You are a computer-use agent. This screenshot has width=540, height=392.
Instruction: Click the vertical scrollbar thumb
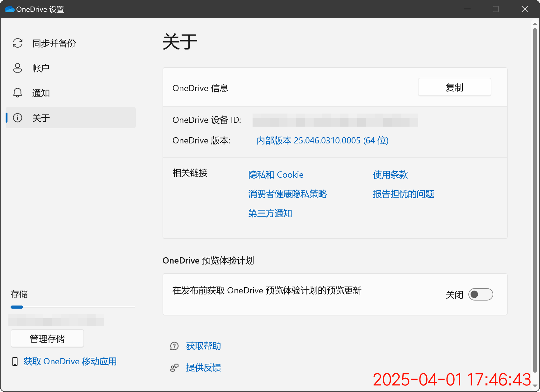pos(535,200)
